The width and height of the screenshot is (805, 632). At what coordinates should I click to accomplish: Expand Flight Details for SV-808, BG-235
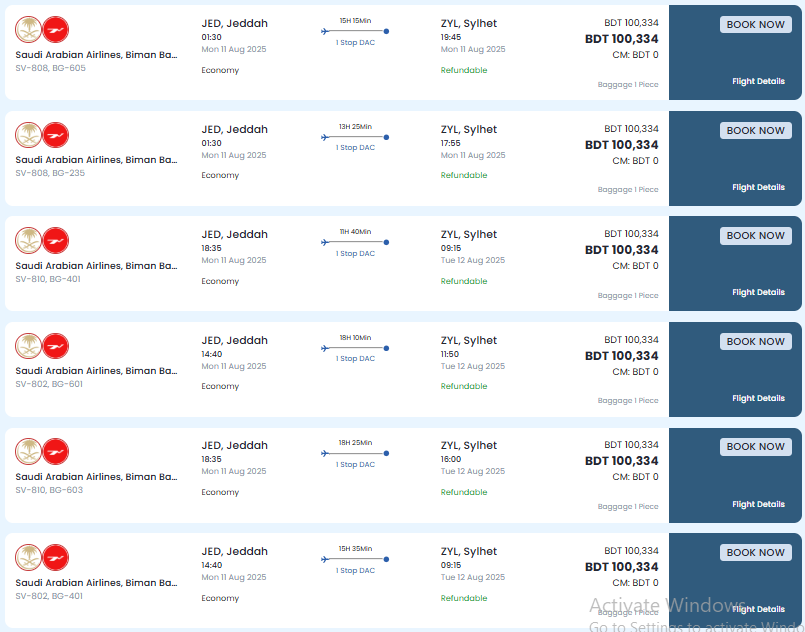coord(758,187)
